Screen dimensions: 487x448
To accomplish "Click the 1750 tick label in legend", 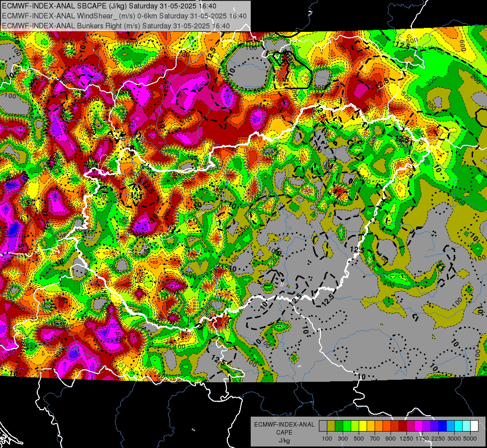I will (x=422, y=439).
